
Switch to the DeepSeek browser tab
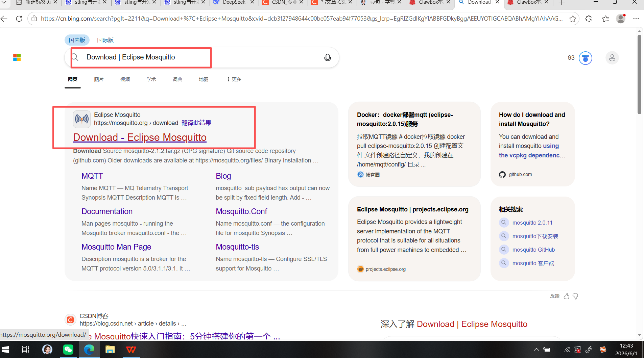pos(234,3)
